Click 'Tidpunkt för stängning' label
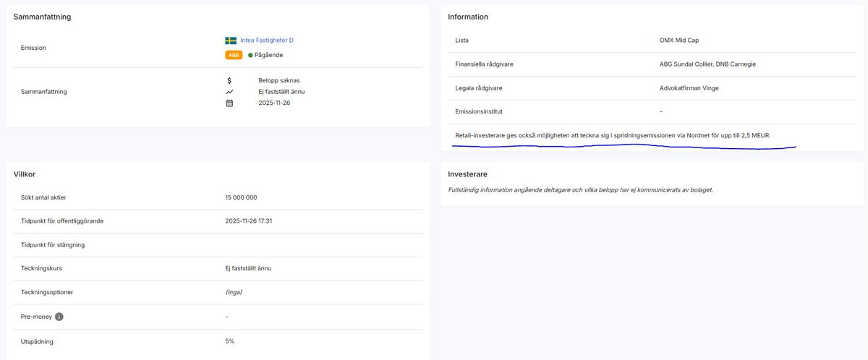The height and width of the screenshot is (360, 868). pyautogui.click(x=54, y=245)
